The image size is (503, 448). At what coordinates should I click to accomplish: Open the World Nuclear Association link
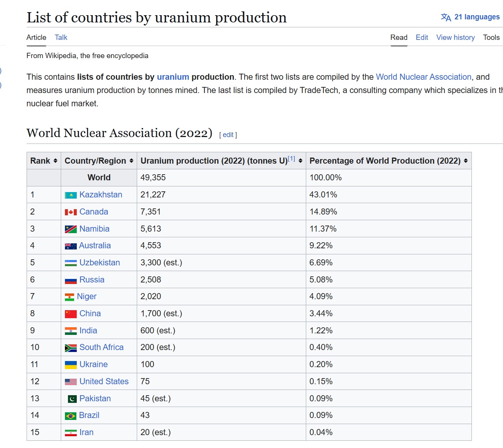tap(424, 77)
